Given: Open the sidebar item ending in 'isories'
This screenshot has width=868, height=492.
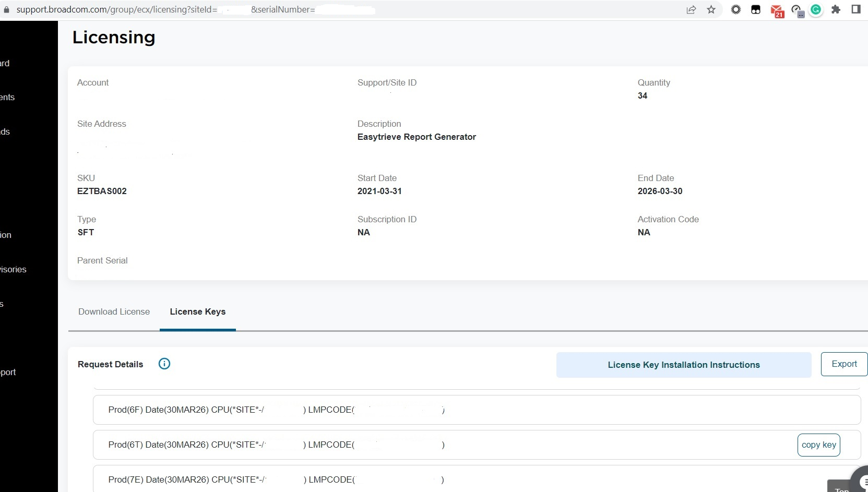Looking at the screenshot, I should click(x=14, y=269).
